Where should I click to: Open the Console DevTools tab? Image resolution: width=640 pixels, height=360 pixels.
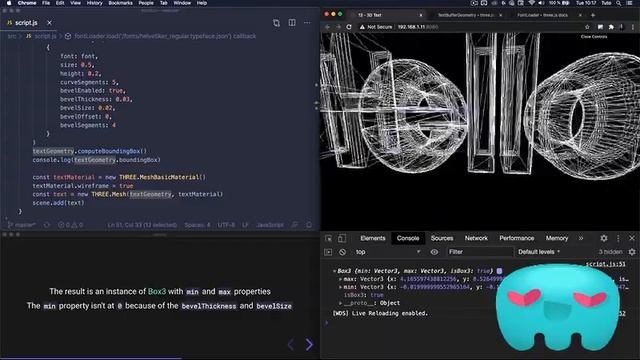(408, 238)
